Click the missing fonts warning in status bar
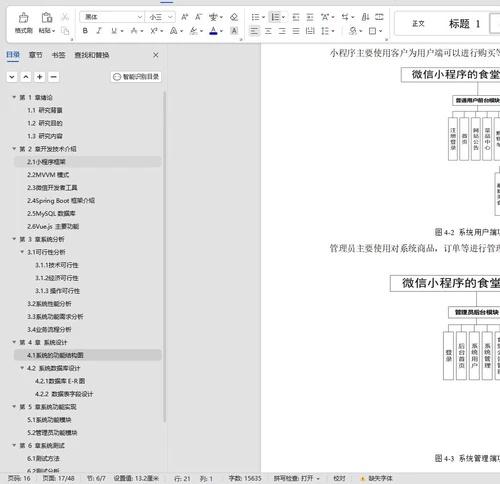500x484 pixels. click(377, 478)
